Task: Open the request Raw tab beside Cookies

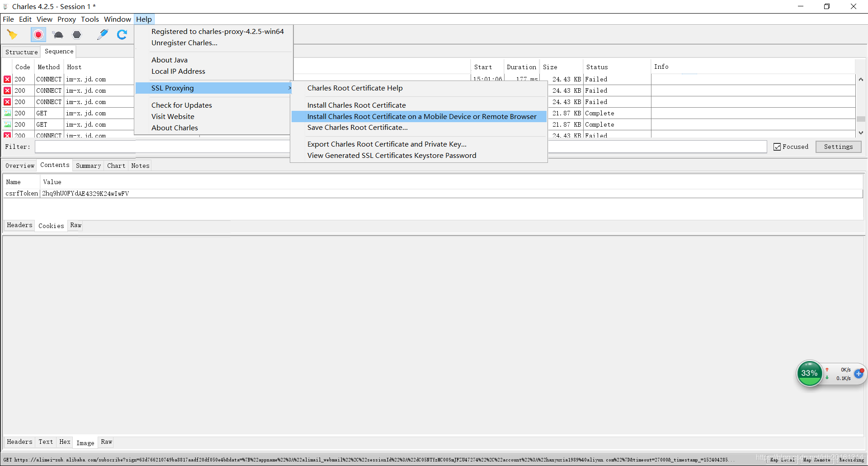Action: [x=75, y=225]
